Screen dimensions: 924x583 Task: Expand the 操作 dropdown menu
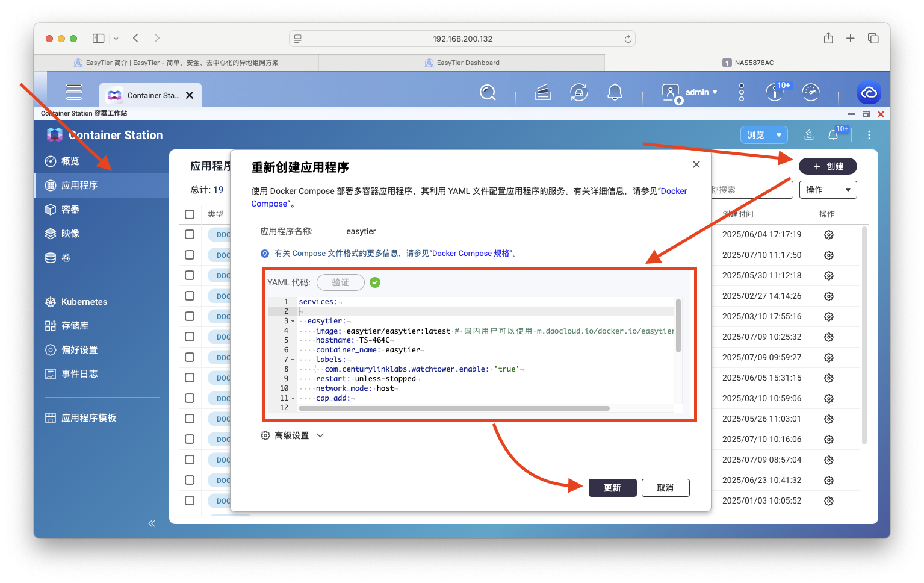coord(828,189)
